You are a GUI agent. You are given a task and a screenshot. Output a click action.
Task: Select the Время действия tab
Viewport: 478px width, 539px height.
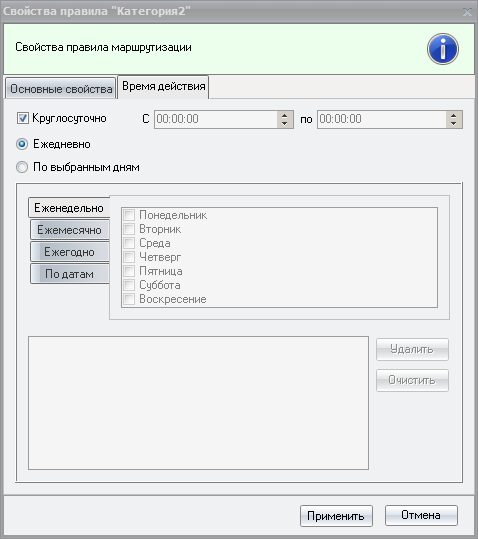click(x=164, y=86)
